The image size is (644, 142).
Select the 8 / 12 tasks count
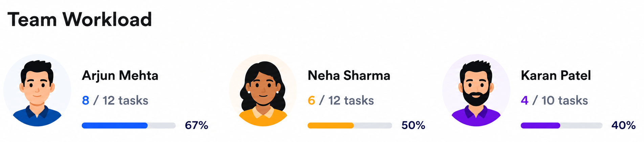tap(115, 100)
